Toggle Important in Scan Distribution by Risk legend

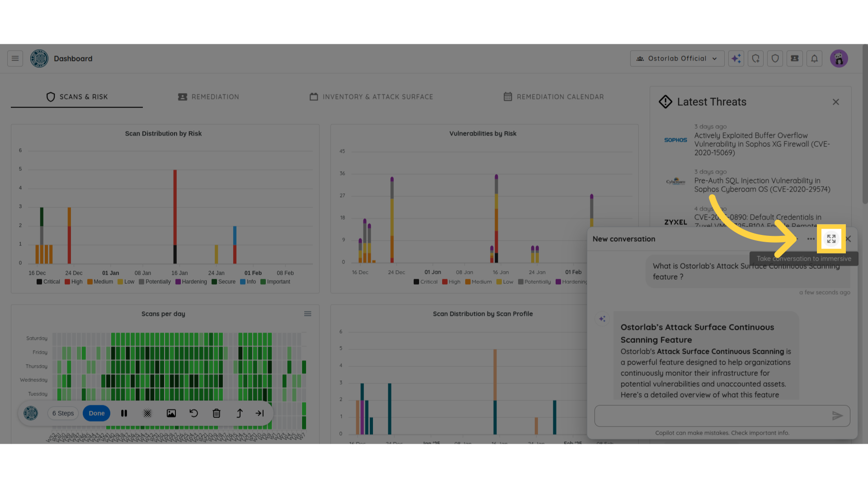[x=275, y=282]
